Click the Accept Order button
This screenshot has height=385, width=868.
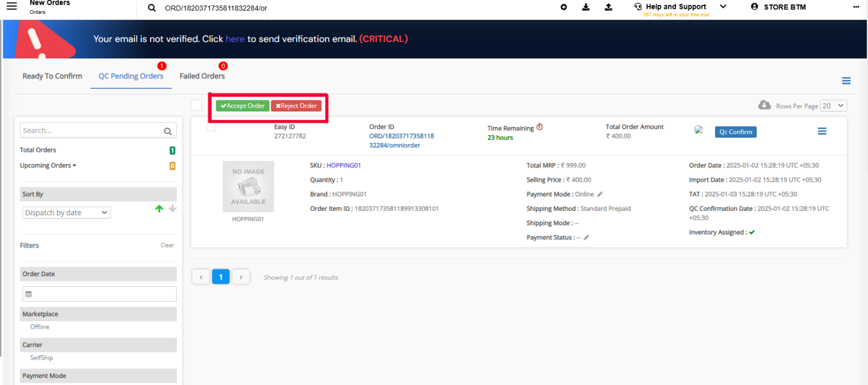(242, 106)
